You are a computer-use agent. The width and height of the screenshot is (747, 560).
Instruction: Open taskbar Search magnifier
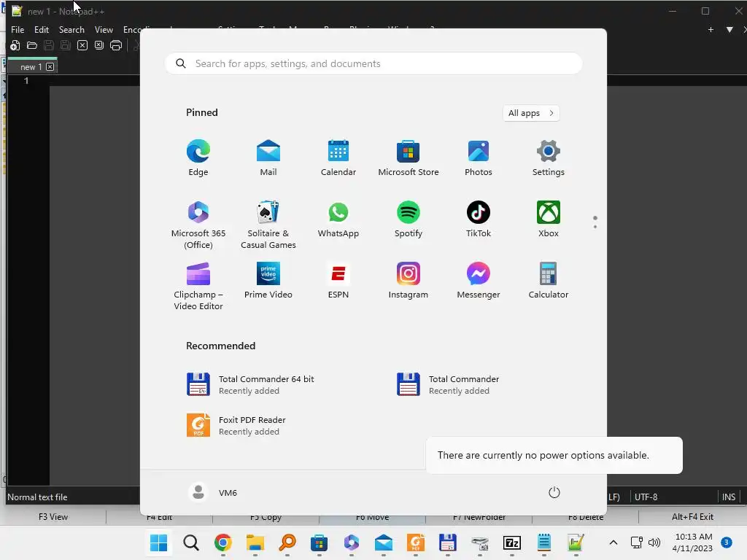click(191, 542)
